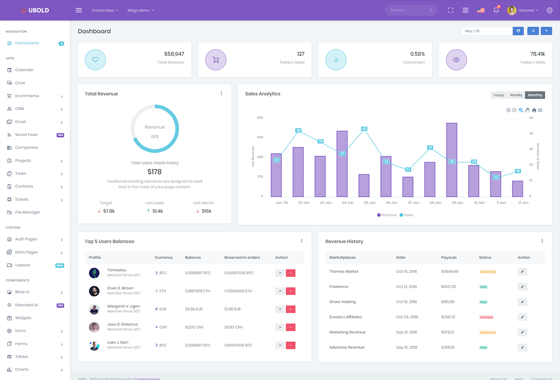The height and width of the screenshot is (380, 560).
Task: Open the apps grid icon in top bar
Action: point(465,10)
